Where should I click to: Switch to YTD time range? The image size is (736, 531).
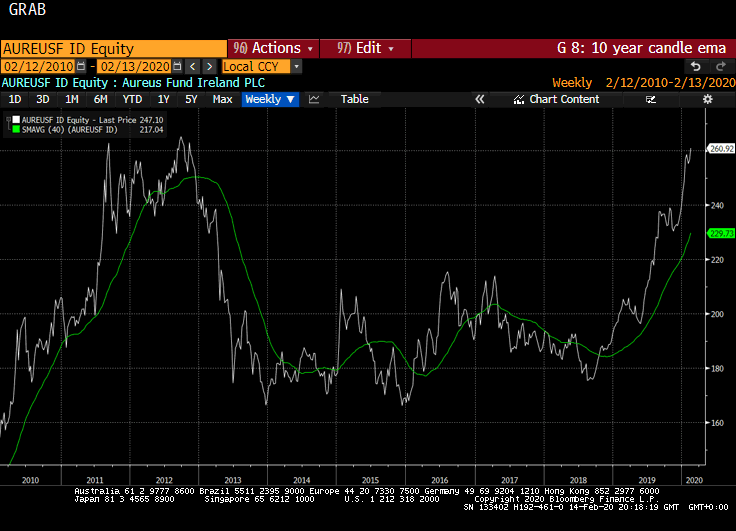[x=131, y=99]
